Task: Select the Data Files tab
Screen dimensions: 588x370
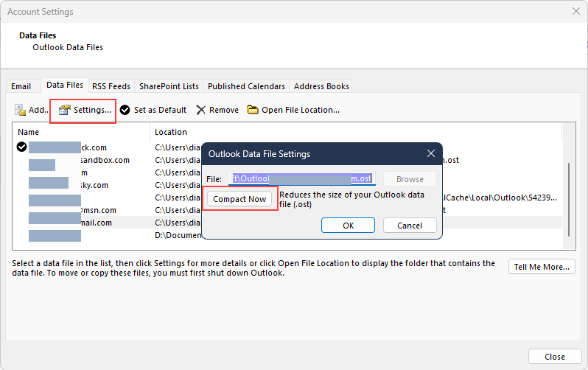Action: [x=65, y=85]
